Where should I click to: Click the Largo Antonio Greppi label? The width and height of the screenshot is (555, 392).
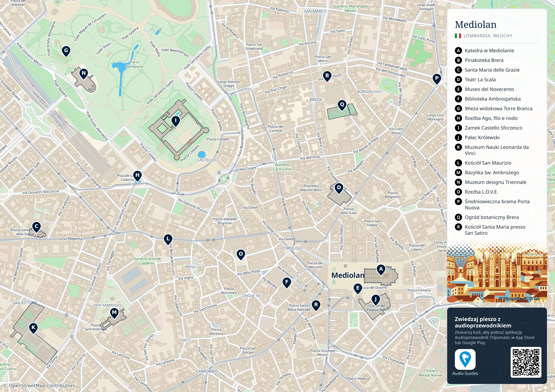[x=229, y=84]
